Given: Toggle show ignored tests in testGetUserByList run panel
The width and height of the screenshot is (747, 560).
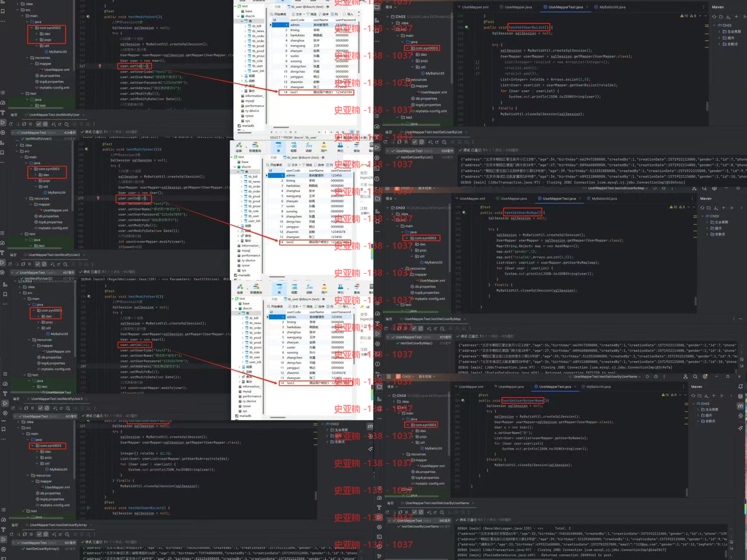Looking at the screenshot, I should pyautogui.click(x=421, y=142).
